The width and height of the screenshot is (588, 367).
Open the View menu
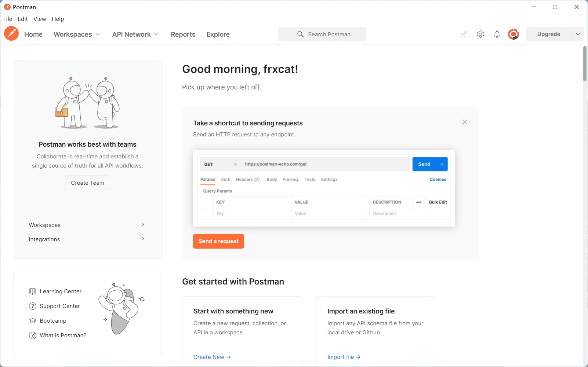point(40,19)
